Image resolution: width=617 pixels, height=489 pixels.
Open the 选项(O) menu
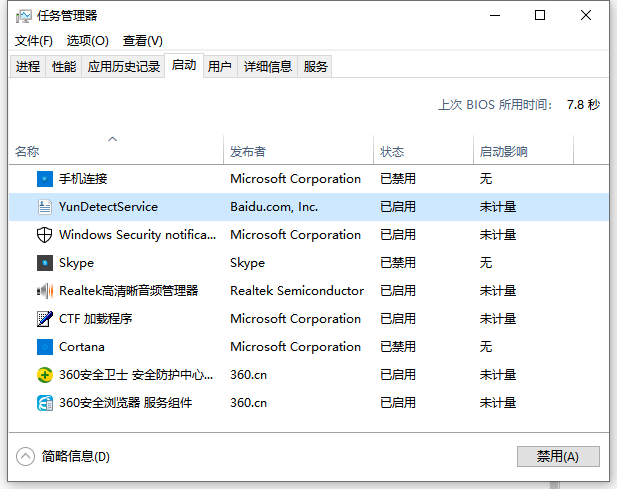click(x=87, y=41)
